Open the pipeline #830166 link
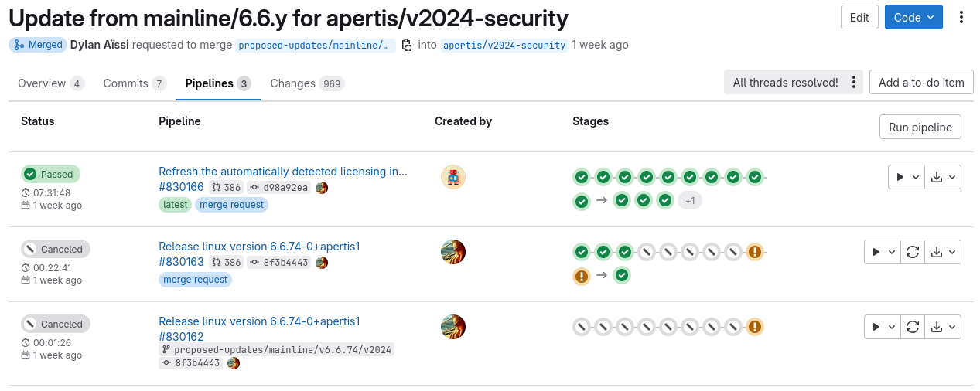Screen dimensions: 980x391 [181, 187]
